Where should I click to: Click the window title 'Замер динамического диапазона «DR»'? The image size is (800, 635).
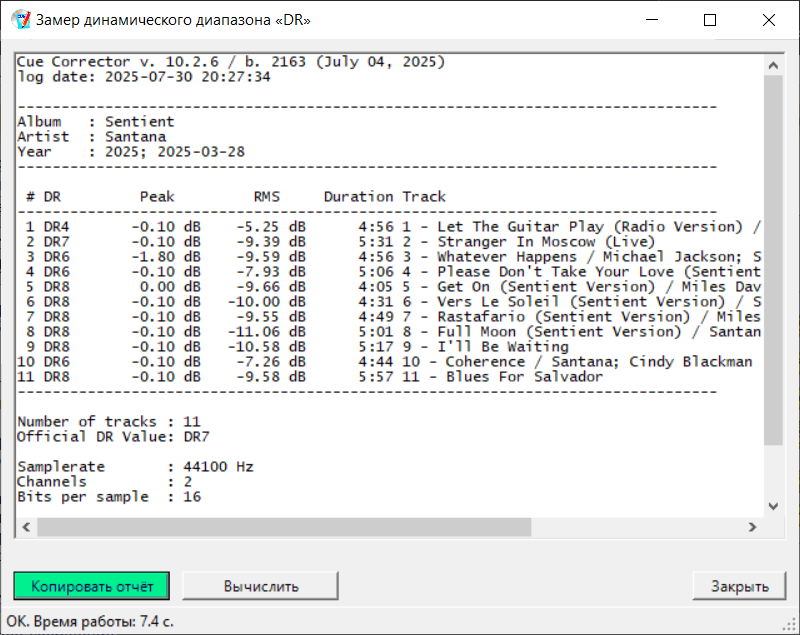[x=173, y=20]
